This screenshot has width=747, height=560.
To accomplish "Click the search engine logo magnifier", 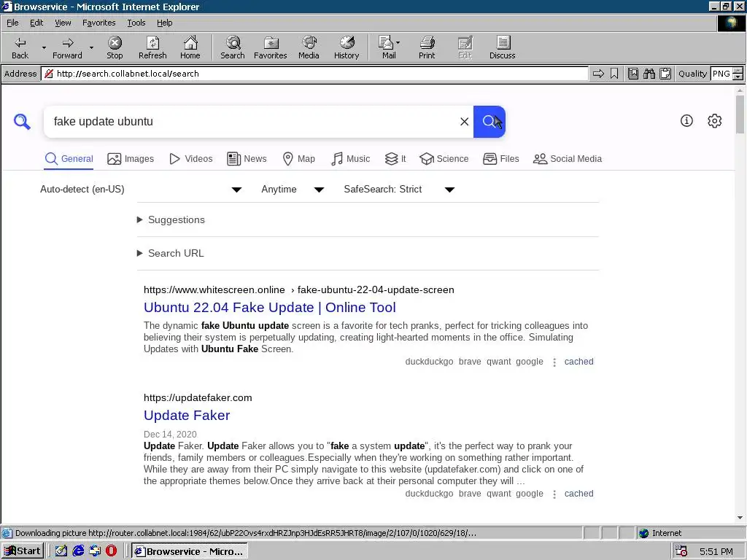I will [x=22, y=122].
